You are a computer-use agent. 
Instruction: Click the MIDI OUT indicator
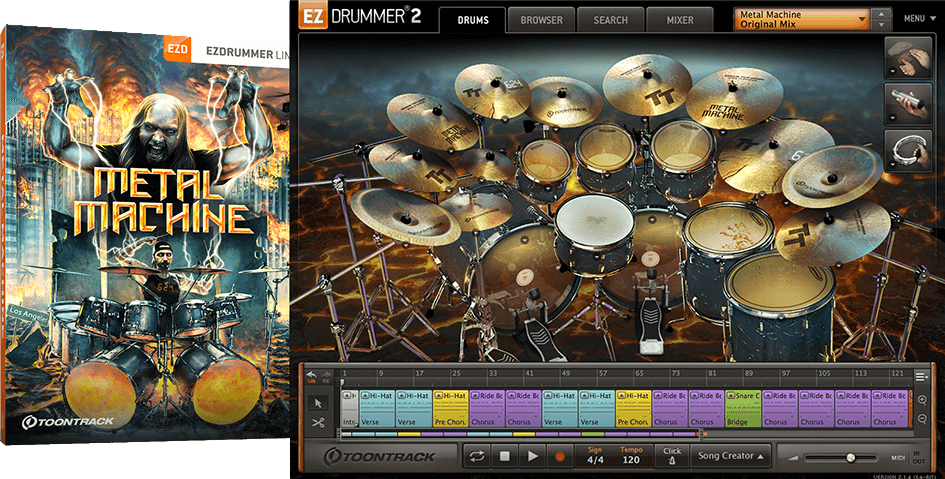tap(918, 462)
